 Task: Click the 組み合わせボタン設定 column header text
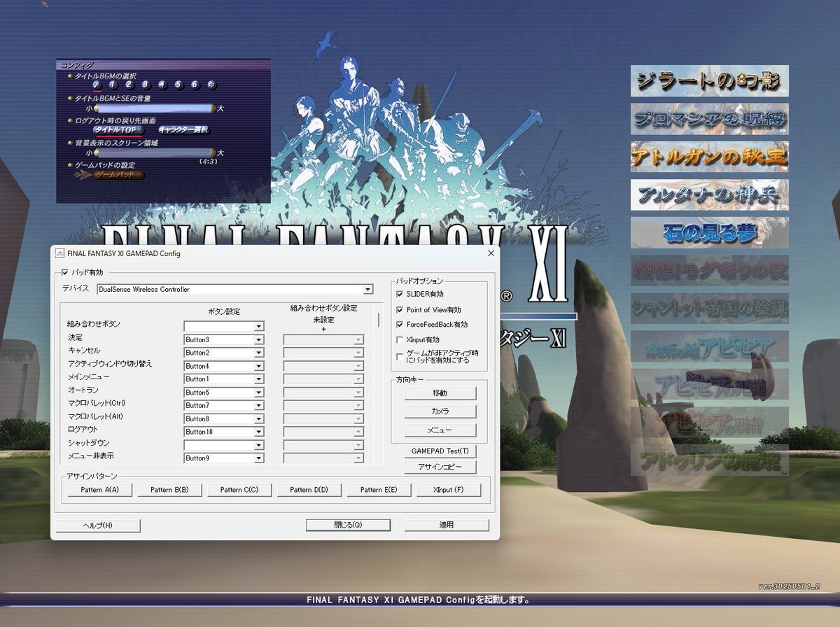[x=323, y=308]
